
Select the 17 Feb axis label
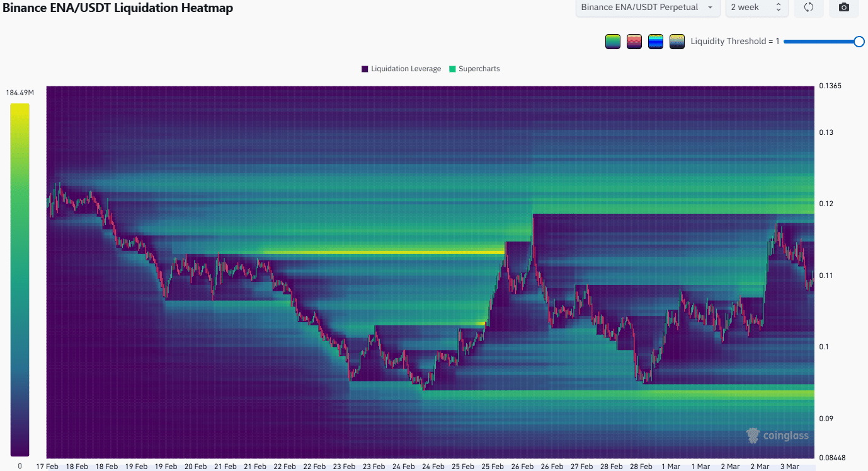[x=47, y=466]
